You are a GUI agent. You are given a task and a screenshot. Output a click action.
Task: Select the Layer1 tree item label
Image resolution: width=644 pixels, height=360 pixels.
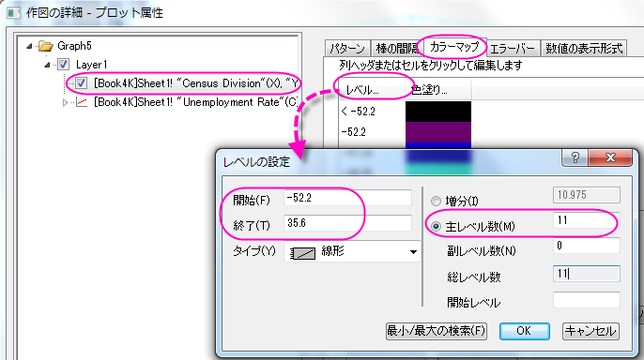point(92,65)
